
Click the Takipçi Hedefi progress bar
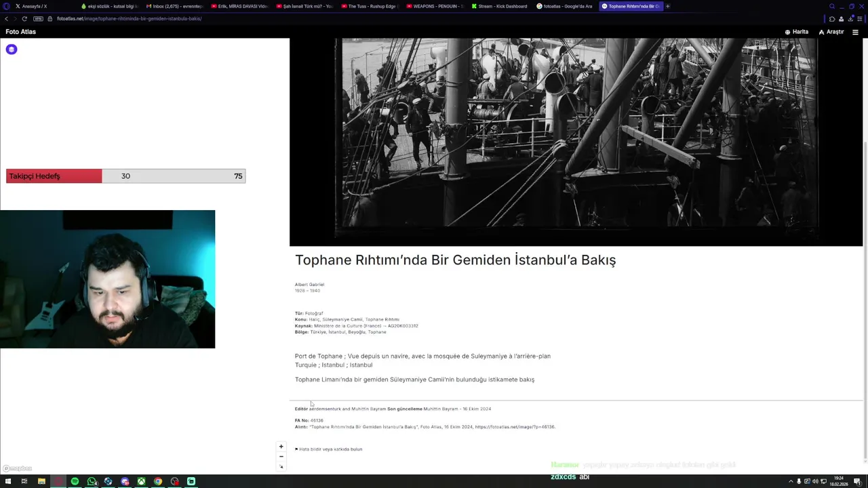[x=125, y=176]
